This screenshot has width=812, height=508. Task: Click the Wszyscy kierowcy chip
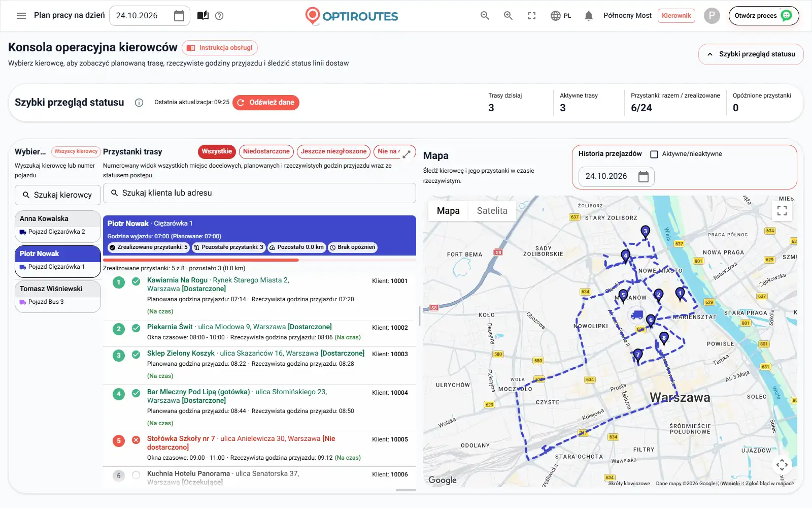click(x=76, y=151)
